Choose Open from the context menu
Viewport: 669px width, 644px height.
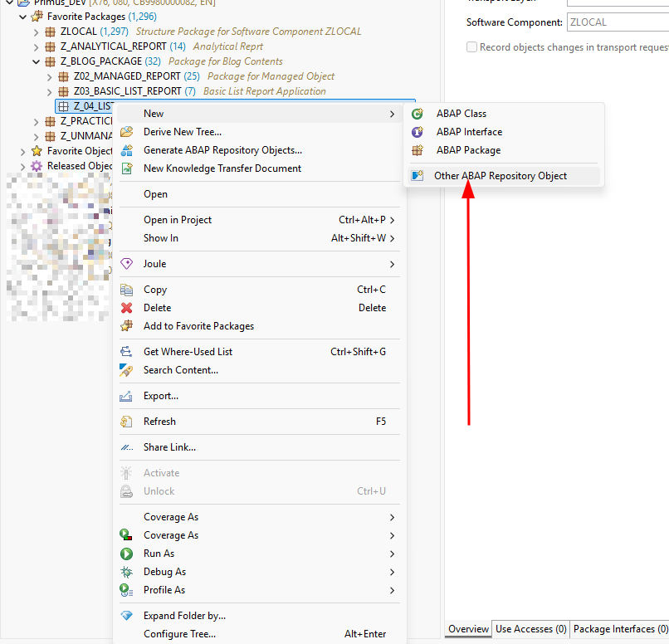click(260, 194)
